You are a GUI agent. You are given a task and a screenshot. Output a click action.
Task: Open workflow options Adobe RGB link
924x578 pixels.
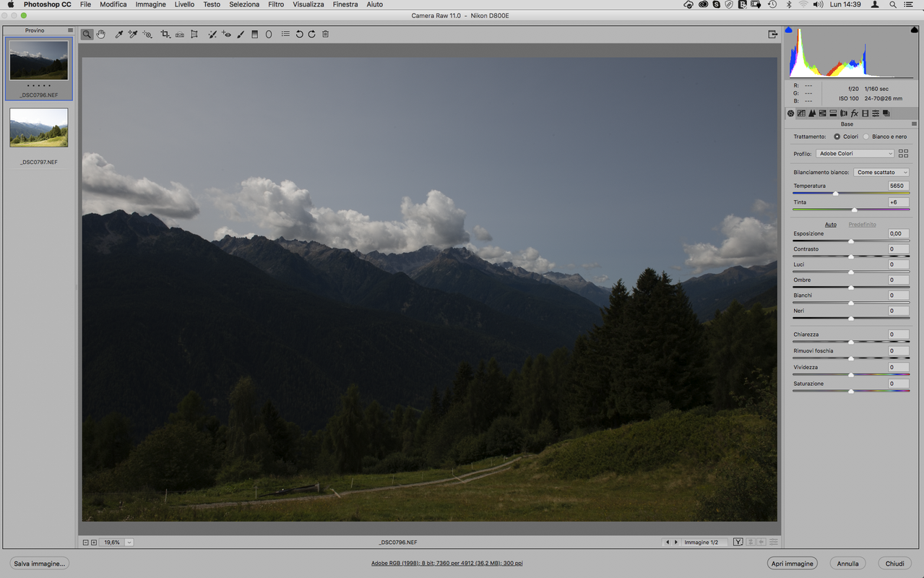[x=447, y=564]
